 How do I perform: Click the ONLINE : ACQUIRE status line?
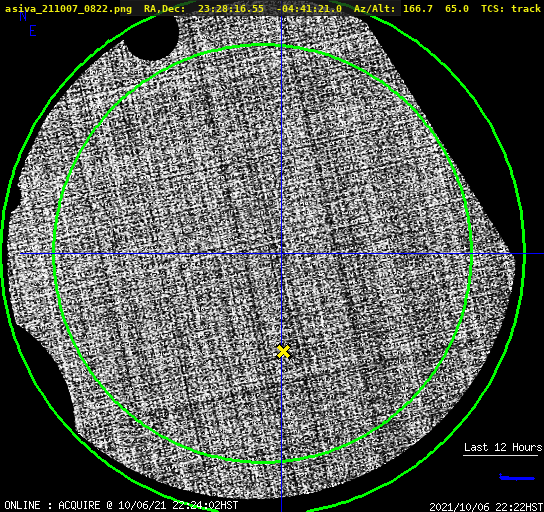(121, 505)
